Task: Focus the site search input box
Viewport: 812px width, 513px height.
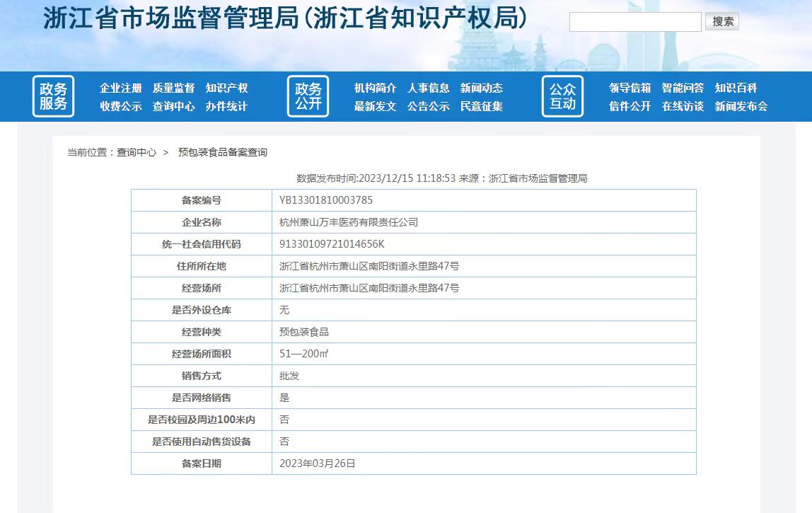Action: click(635, 22)
